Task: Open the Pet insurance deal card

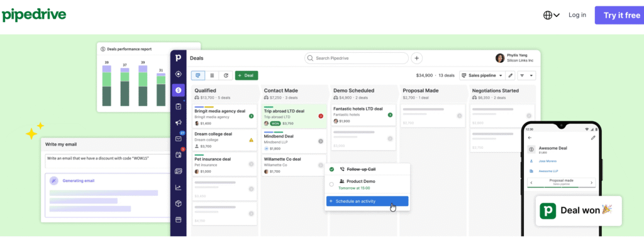Action: (x=225, y=164)
